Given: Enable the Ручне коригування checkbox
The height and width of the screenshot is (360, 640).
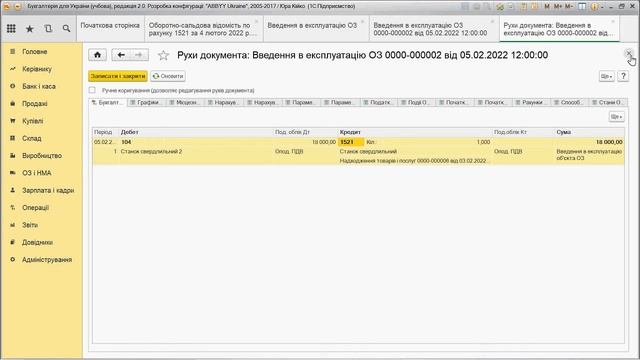Looking at the screenshot, I should [x=92, y=90].
